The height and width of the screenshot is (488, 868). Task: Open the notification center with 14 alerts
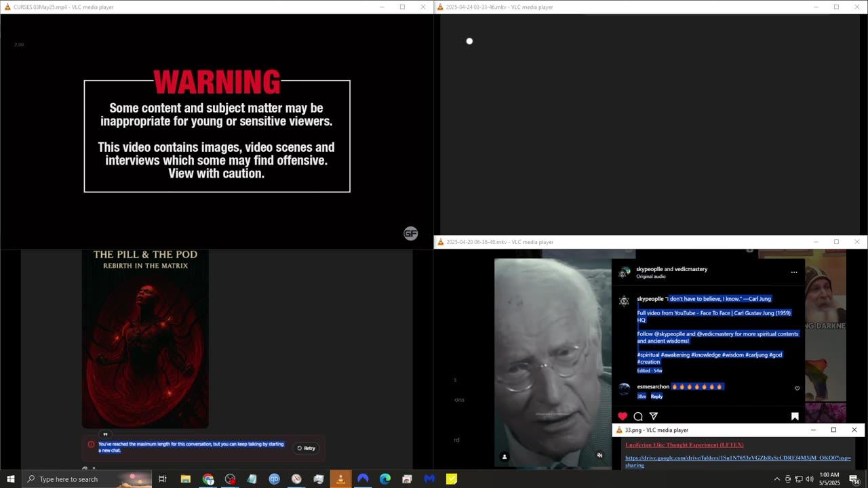point(854,479)
